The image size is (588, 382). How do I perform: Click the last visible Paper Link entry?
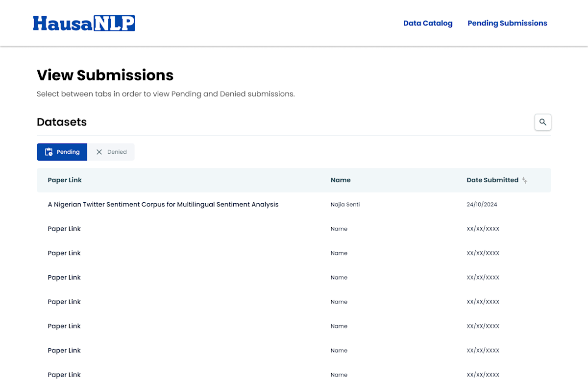coord(64,374)
